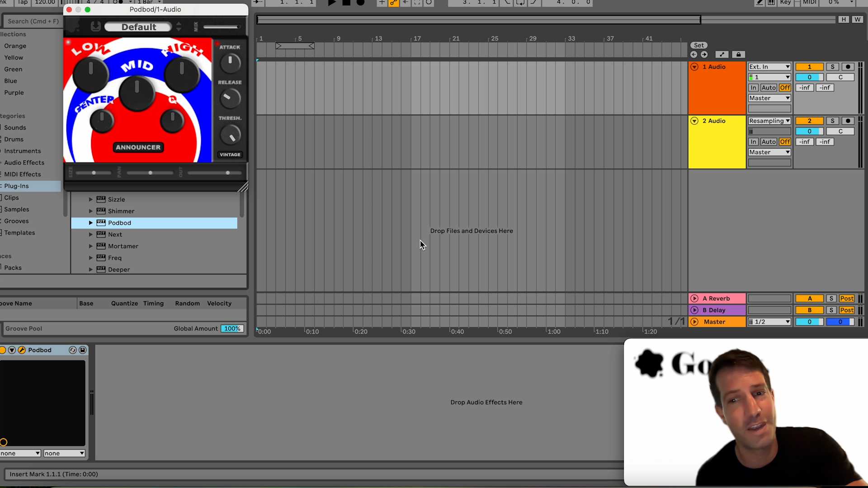Click the Search browser input field

pos(33,21)
